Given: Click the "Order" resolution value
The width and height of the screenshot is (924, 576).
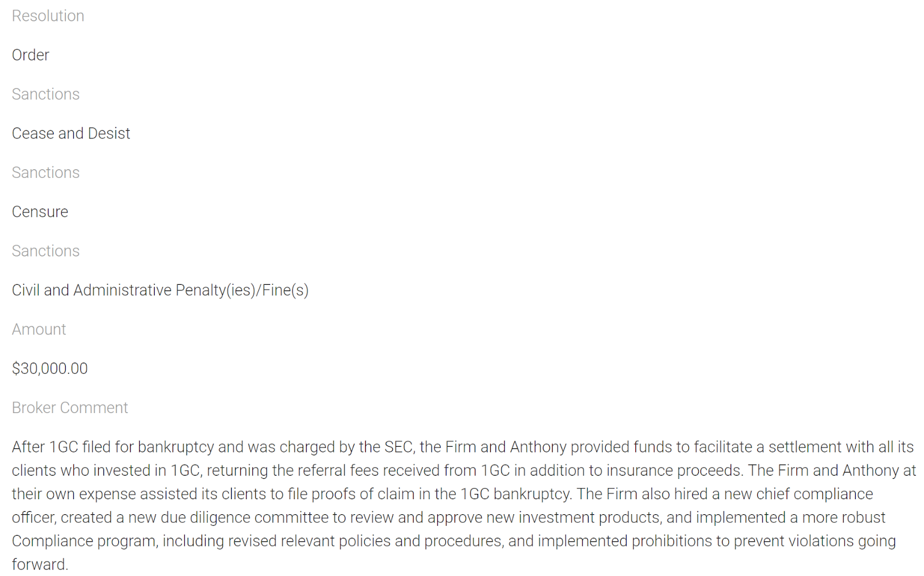Looking at the screenshot, I should [31, 55].
